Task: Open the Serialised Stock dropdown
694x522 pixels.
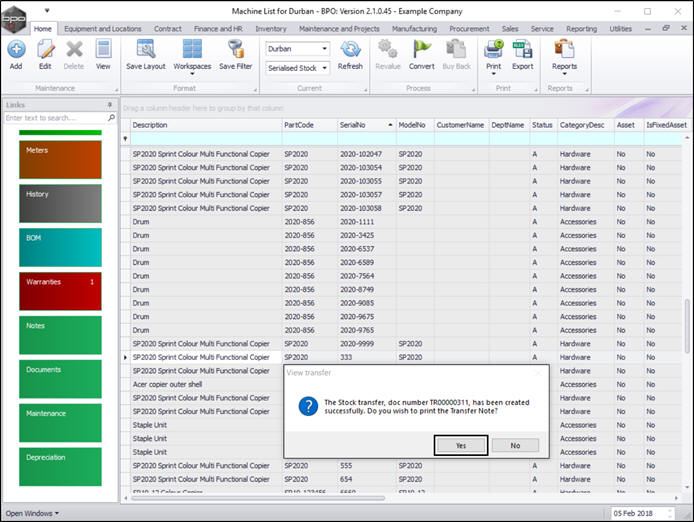Action: point(324,68)
